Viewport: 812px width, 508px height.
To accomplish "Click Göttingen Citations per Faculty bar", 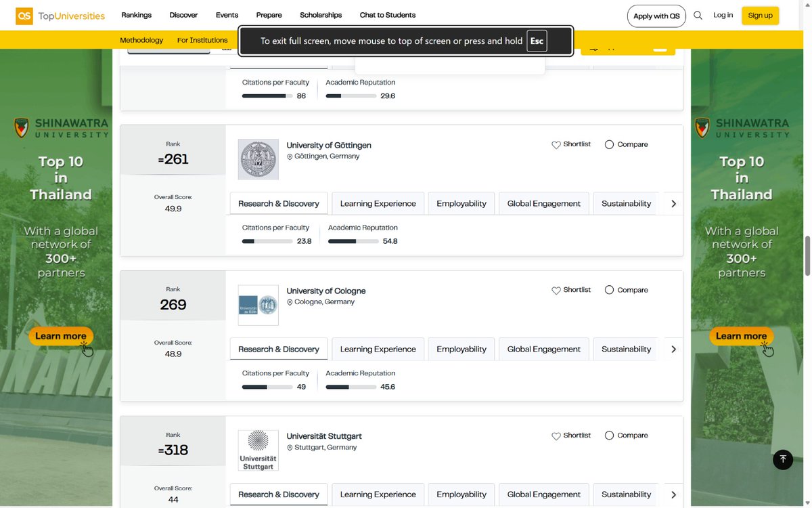I will click(267, 241).
